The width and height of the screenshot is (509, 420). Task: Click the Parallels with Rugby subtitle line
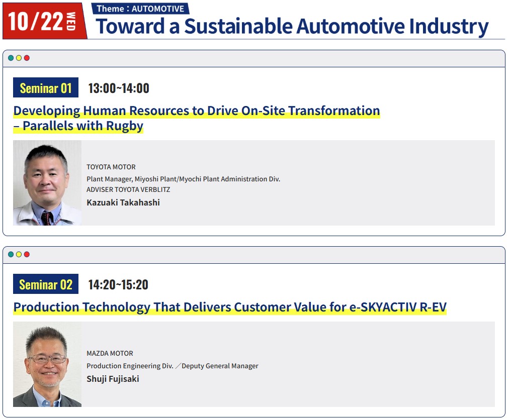click(x=78, y=126)
